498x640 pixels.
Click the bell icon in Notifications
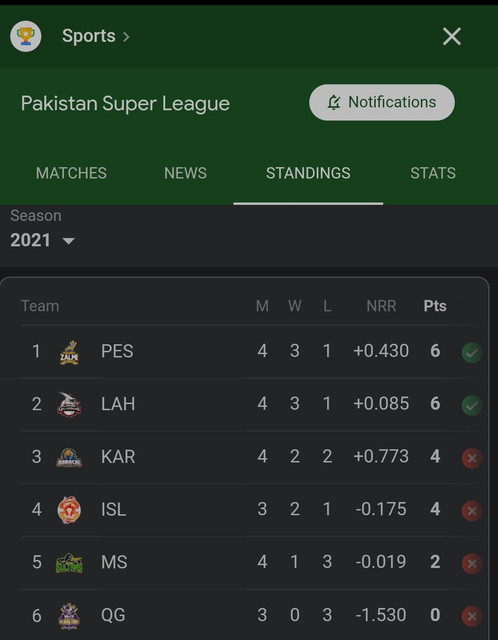click(334, 102)
